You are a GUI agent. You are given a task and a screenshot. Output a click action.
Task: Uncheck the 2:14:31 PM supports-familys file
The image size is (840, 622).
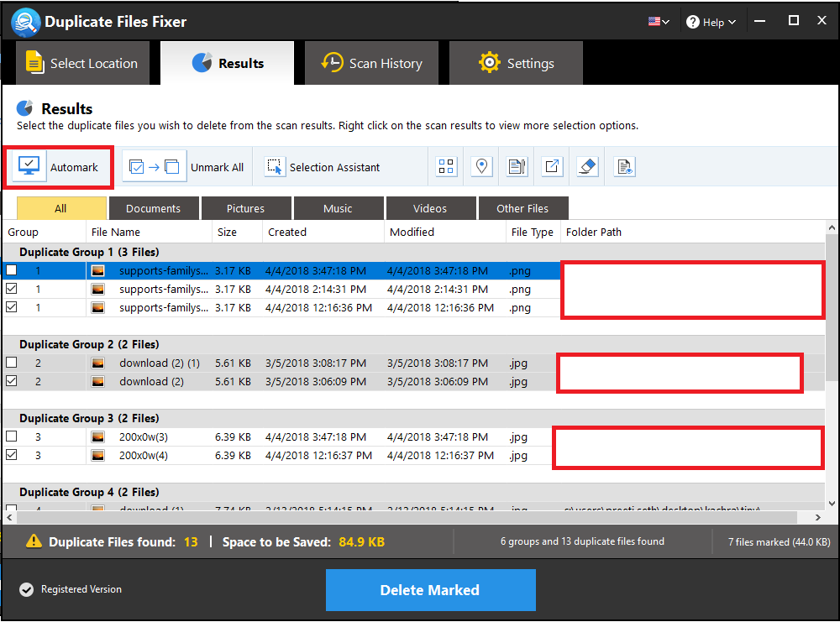click(x=11, y=289)
